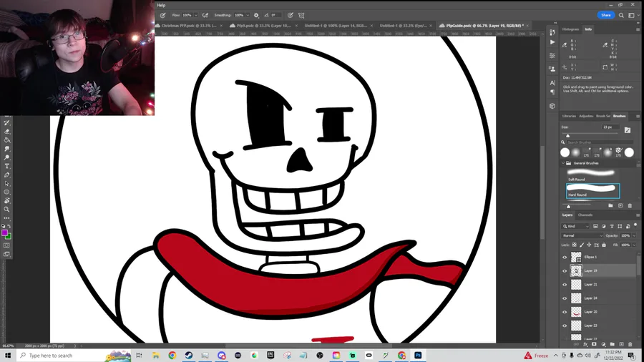Toggle Quick Mask mode
The width and height of the screenshot is (644, 362).
point(6,245)
